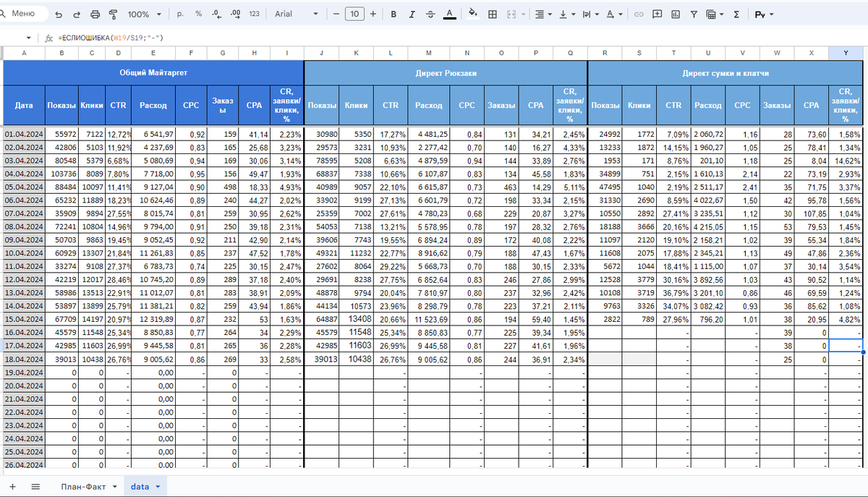
Task: Click cell with value 11 523,69
Action: click(429, 320)
